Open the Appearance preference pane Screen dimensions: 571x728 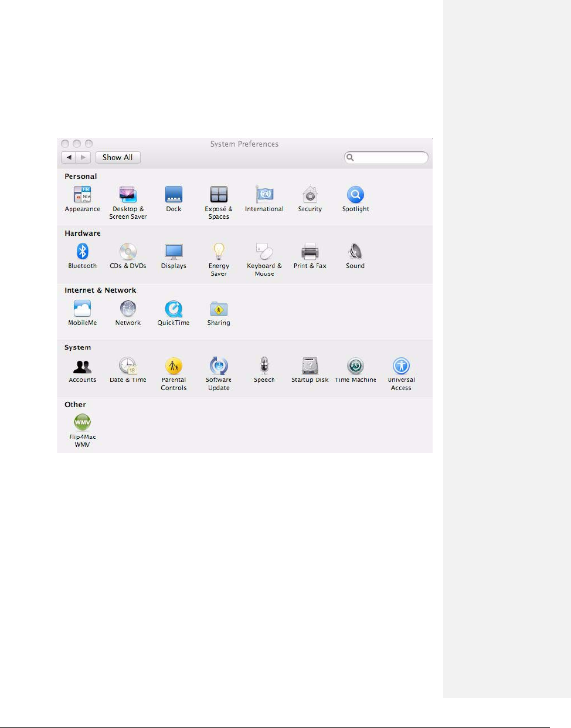click(x=82, y=195)
